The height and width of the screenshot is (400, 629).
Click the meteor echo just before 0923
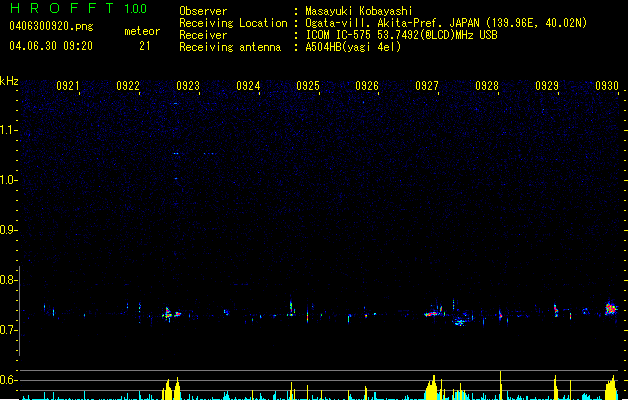coord(171,314)
